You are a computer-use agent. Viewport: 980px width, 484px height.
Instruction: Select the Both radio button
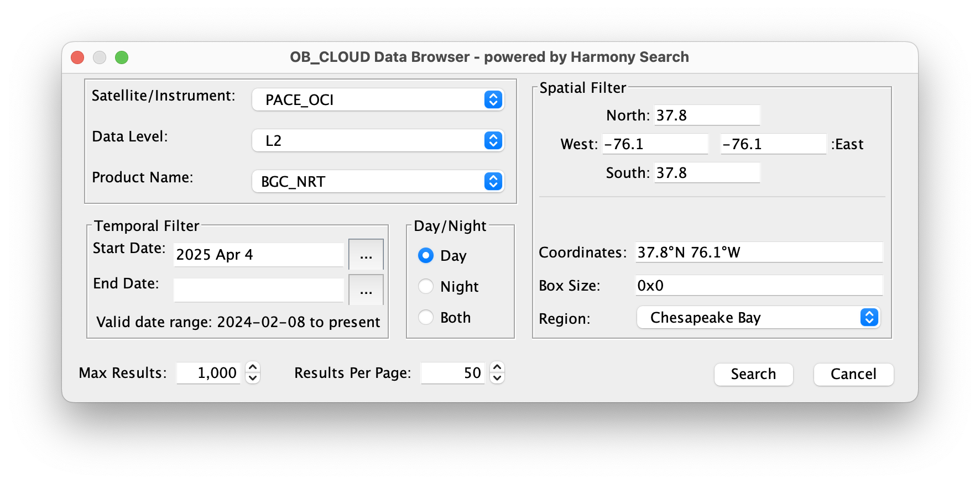[426, 317]
